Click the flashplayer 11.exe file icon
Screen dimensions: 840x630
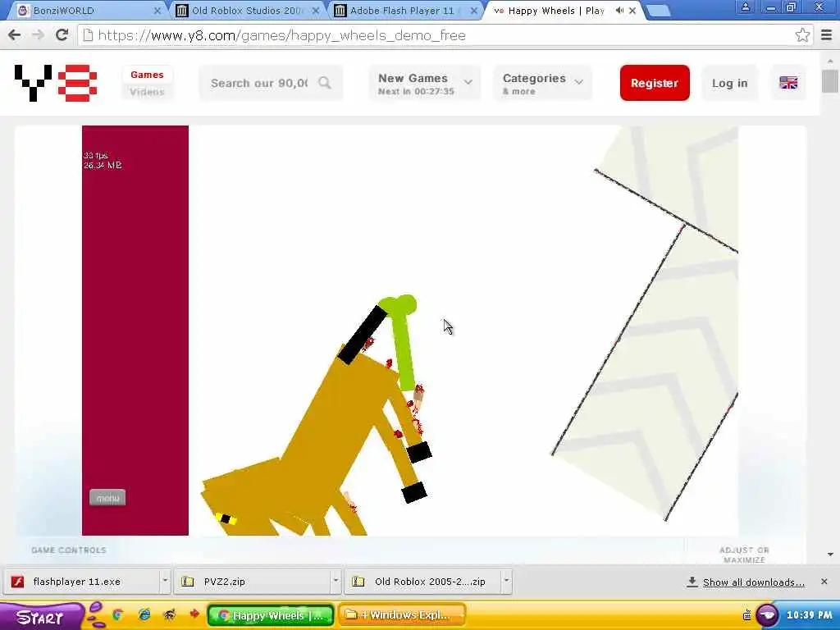point(18,582)
